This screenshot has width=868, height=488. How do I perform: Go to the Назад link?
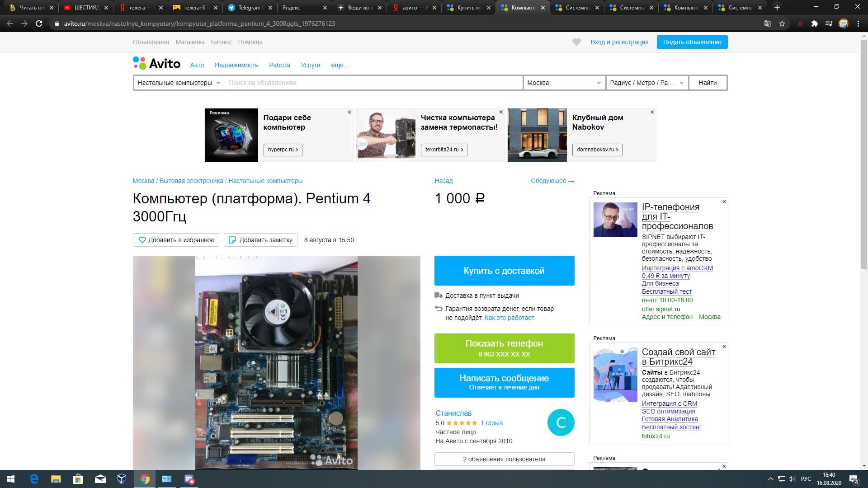pos(443,181)
